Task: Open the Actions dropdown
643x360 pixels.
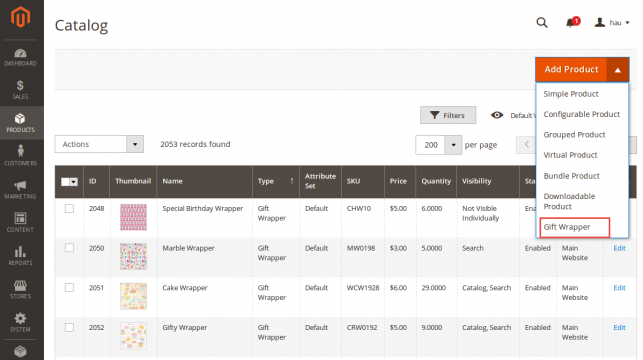Action: pyautogui.click(x=99, y=144)
